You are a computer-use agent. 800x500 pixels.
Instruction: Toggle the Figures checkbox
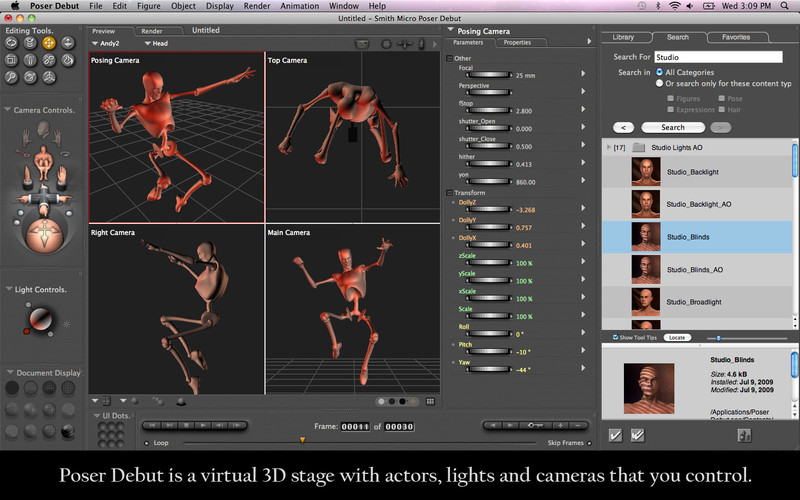tap(670, 98)
